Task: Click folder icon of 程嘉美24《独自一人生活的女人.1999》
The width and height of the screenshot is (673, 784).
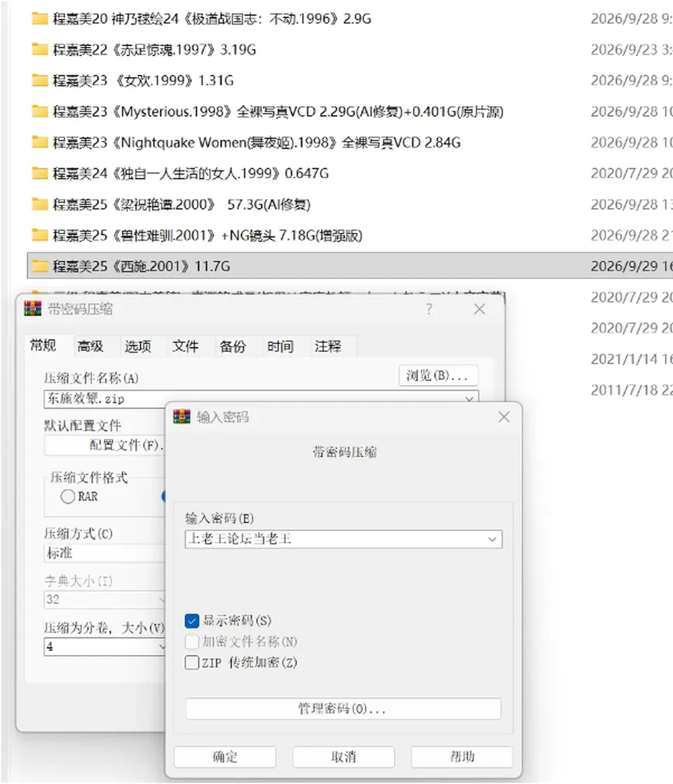Action: (x=39, y=173)
